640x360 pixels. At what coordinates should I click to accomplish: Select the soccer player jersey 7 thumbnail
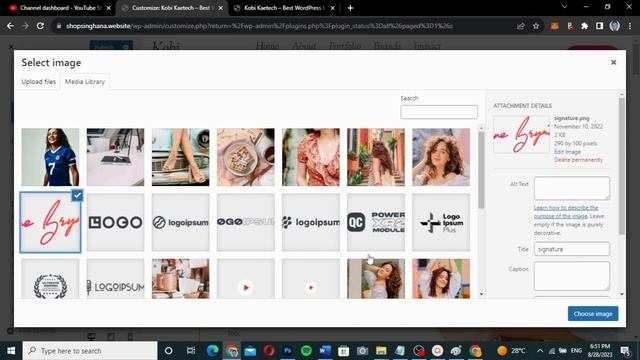(50, 157)
